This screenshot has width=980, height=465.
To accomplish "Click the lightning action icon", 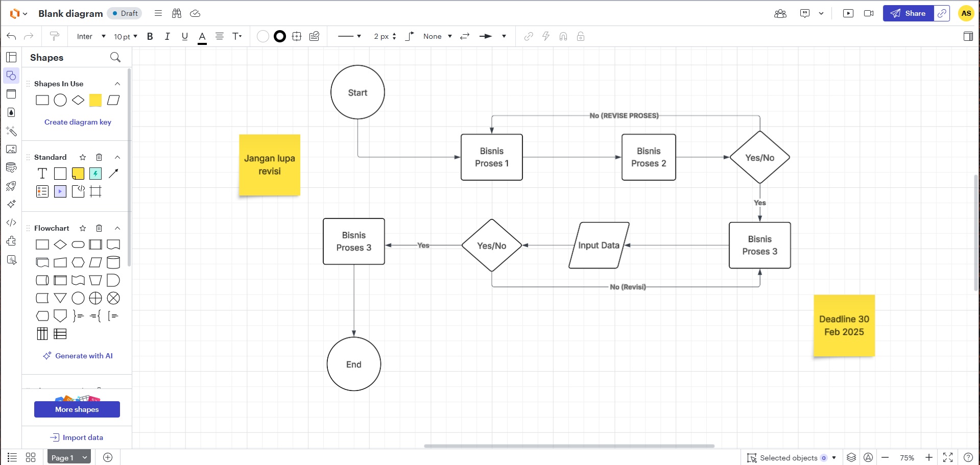I will (546, 36).
